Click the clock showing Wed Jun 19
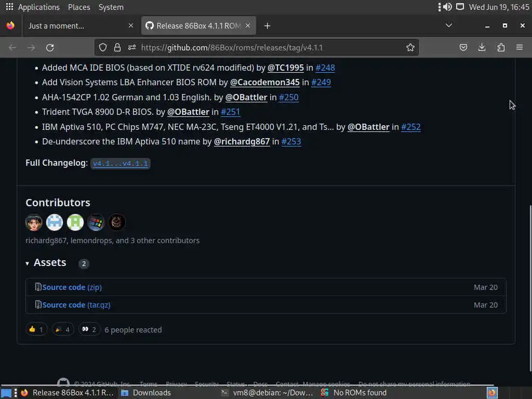The width and height of the screenshot is (532, 399). click(x=499, y=7)
